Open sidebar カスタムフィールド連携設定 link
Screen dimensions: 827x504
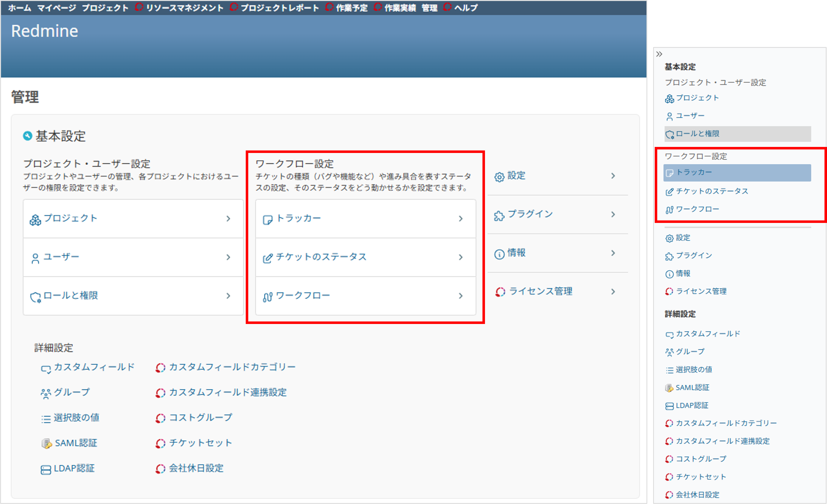(723, 441)
